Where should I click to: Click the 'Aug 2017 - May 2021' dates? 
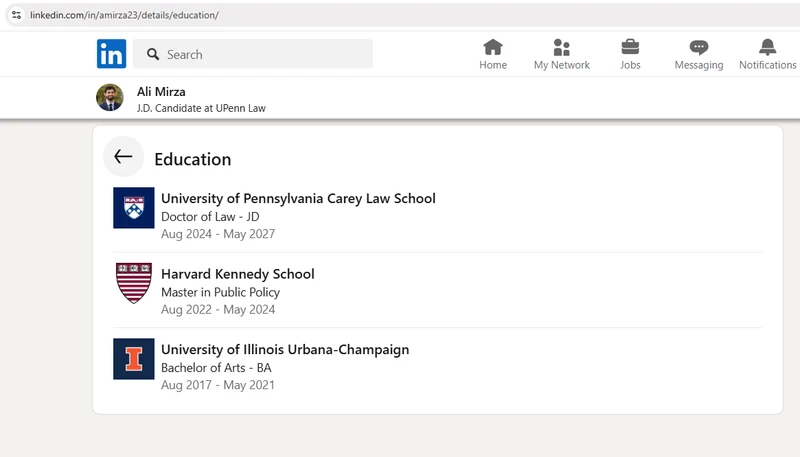tap(218, 385)
